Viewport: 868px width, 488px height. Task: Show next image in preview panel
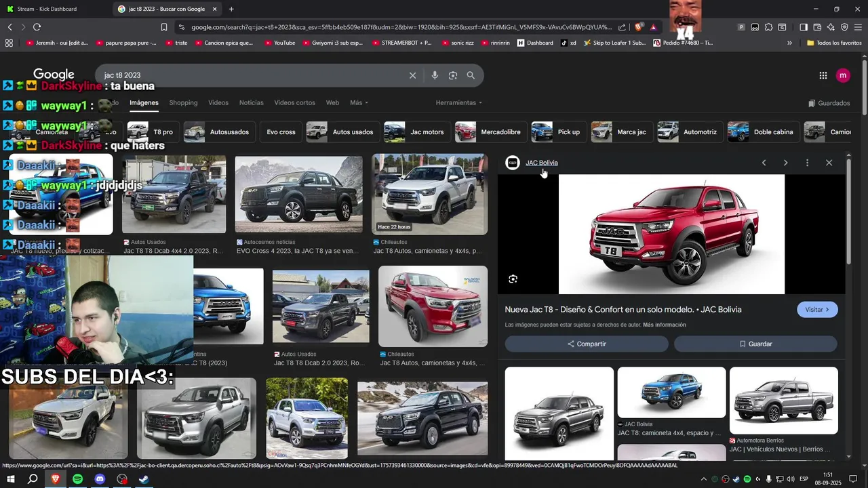785,163
